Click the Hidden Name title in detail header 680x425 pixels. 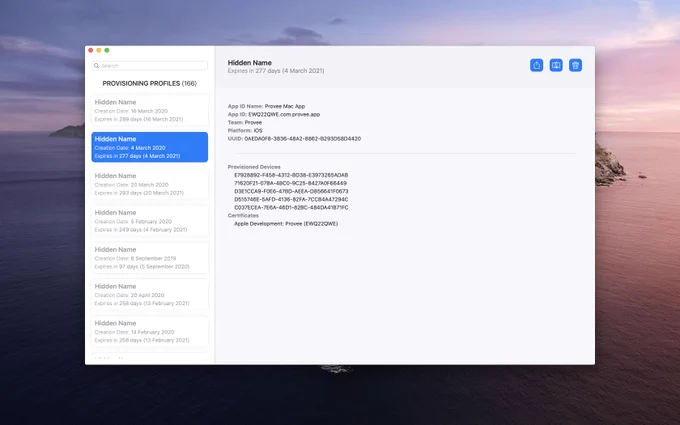pyautogui.click(x=250, y=63)
